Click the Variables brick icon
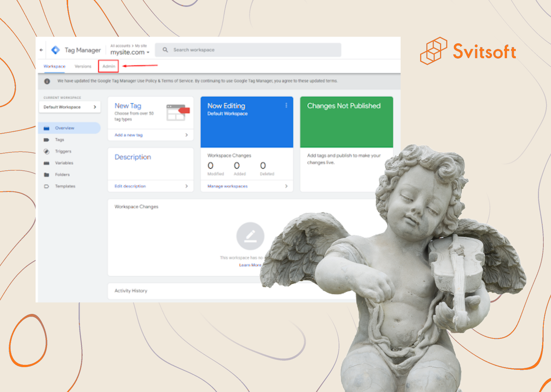 [x=47, y=163]
